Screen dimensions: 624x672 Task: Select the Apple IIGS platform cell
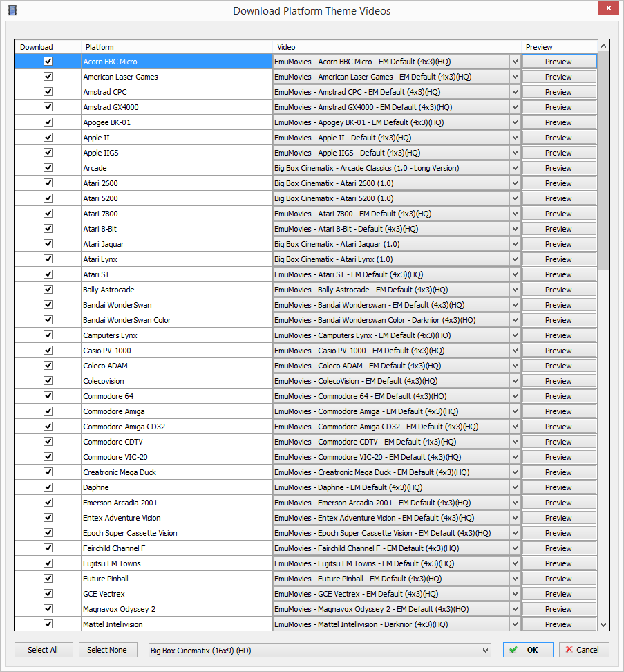tap(177, 153)
